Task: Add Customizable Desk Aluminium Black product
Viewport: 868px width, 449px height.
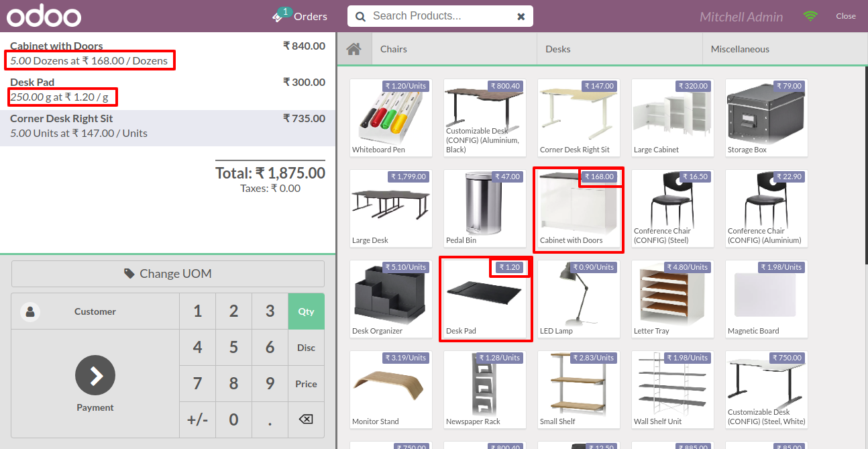Action: pos(485,118)
